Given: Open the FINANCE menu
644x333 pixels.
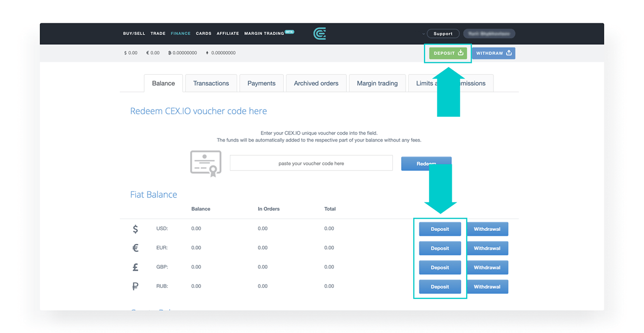Looking at the screenshot, I should pyautogui.click(x=181, y=34).
